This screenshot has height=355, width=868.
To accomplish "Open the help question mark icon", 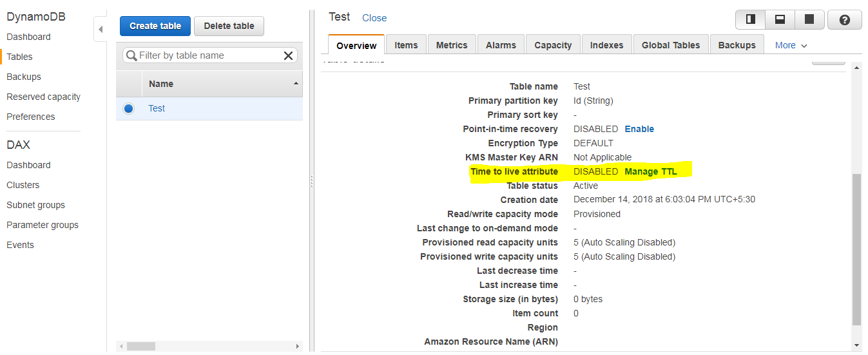I will click(845, 20).
